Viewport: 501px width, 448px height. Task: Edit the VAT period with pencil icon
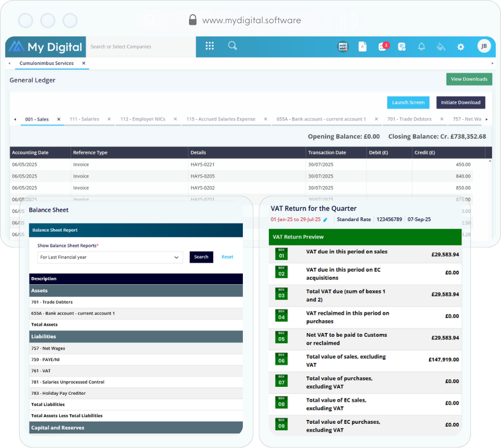click(325, 220)
